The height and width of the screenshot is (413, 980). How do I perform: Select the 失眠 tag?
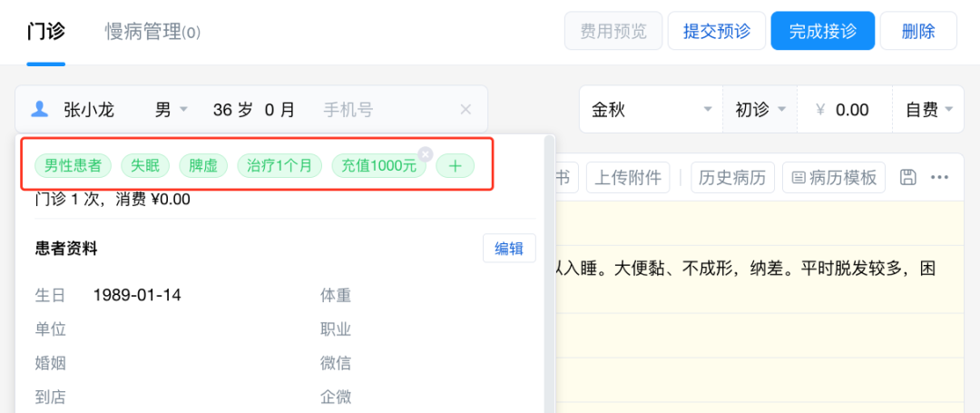click(144, 166)
